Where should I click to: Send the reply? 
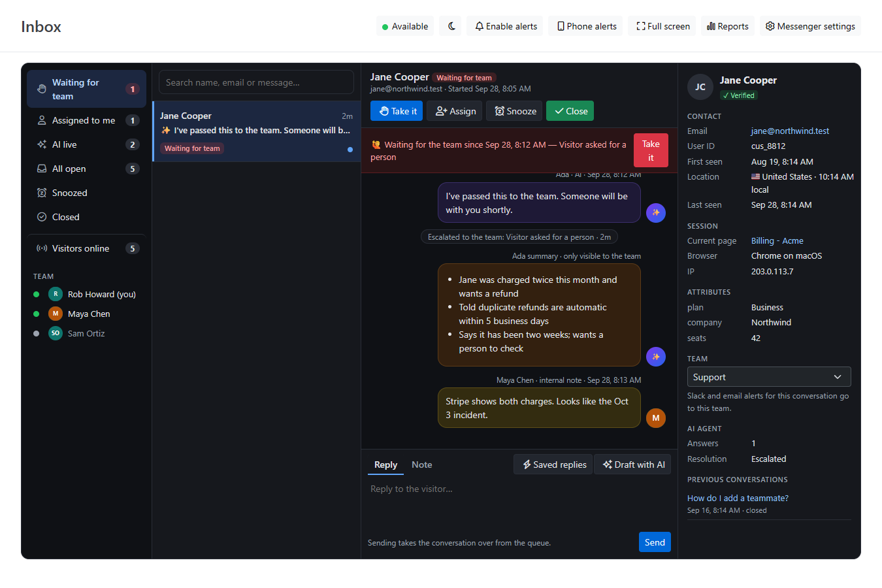tap(655, 542)
